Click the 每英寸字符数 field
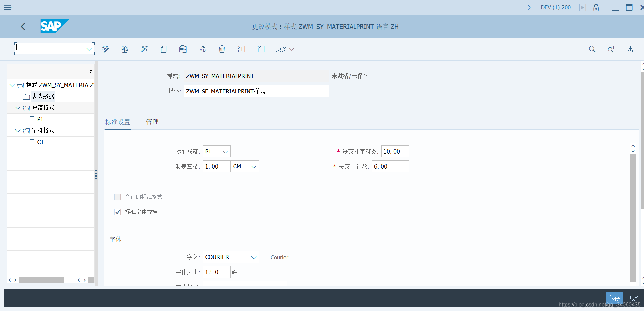The width and height of the screenshot is (644, 311). click(x=395, y=152)
